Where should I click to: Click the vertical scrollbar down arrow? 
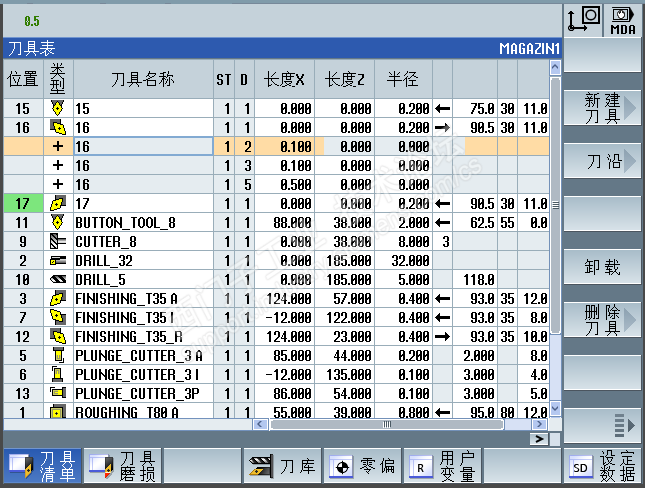[555, 408]
